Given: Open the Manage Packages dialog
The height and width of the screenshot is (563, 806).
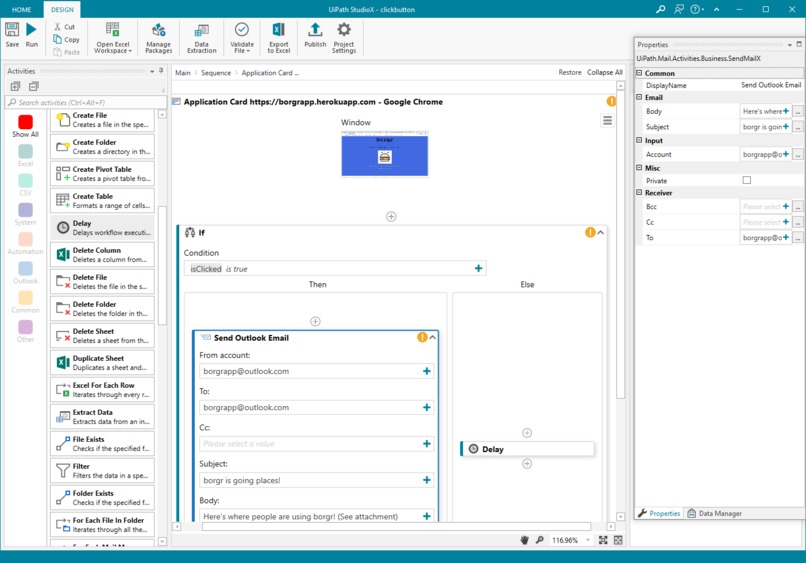Looking at the screenshot, I should 158,38.
